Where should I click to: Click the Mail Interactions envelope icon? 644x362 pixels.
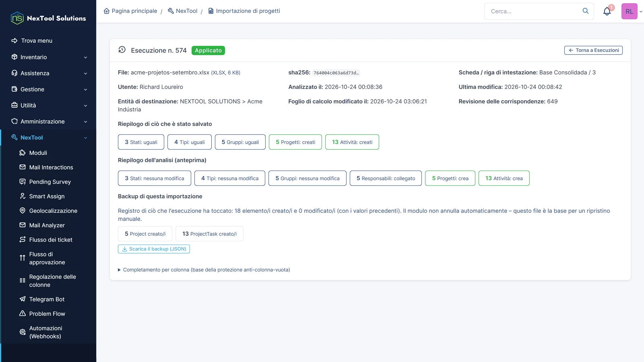(23, 167)
